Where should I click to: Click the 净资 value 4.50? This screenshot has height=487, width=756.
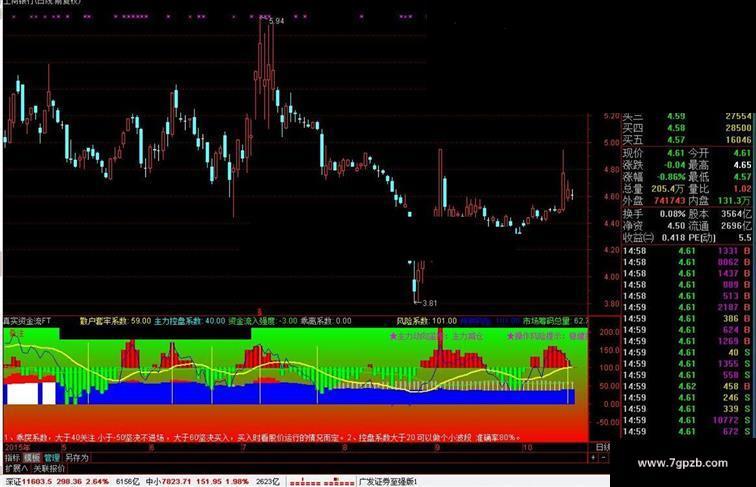[x=676, y=226]
